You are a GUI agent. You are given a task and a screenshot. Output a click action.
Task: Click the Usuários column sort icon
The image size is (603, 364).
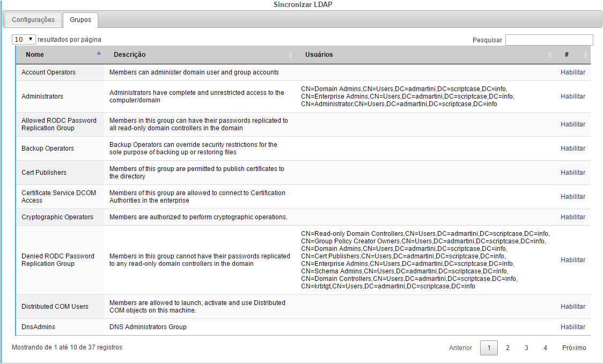550,55
